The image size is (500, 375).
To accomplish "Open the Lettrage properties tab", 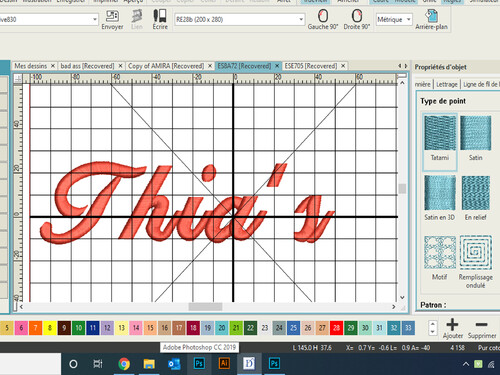I will pyautogui.click(x=447, y=84).
